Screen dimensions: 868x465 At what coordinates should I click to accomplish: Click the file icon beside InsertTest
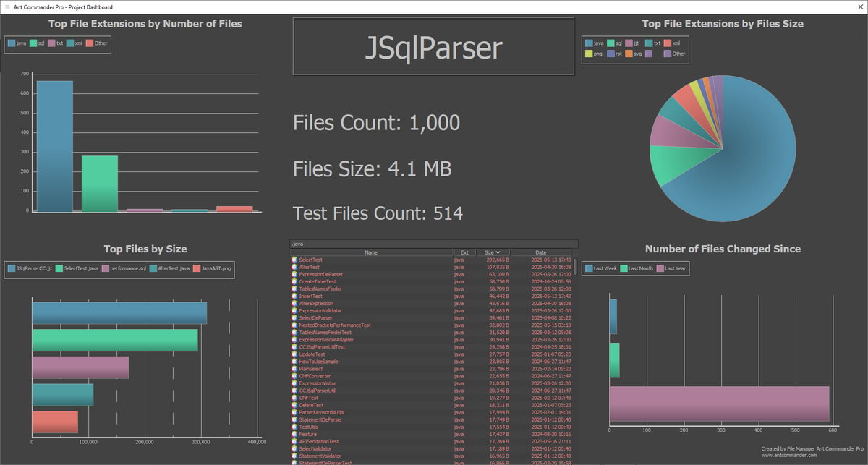click(294, 296)
